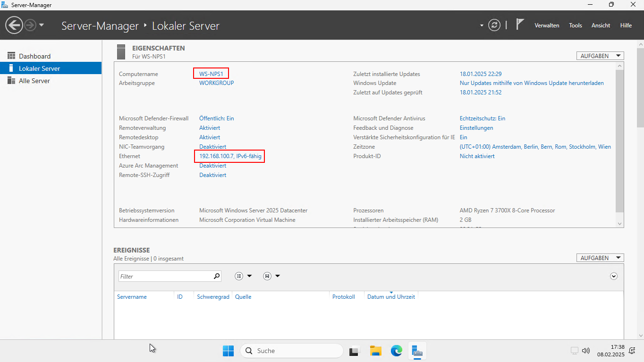This screenshot has width=644, height=362.
Task: Open the Hilfe menu
Action: point(626,25)
